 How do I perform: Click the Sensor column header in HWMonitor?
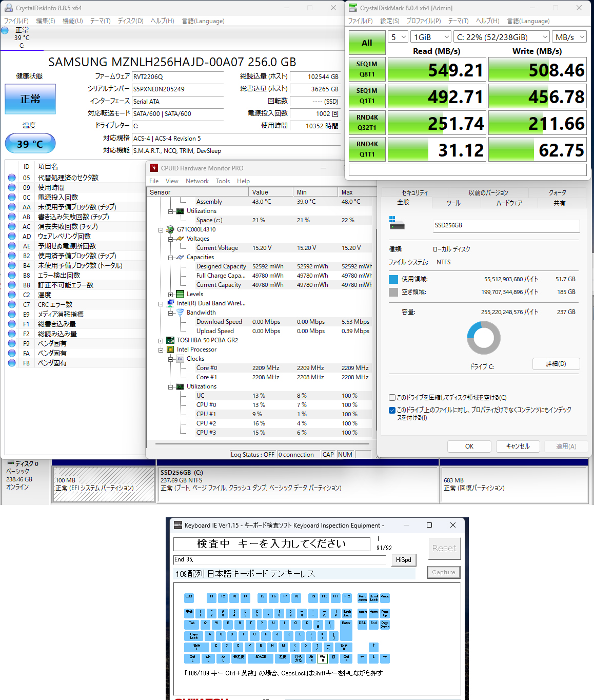click(x=198, y=192)
